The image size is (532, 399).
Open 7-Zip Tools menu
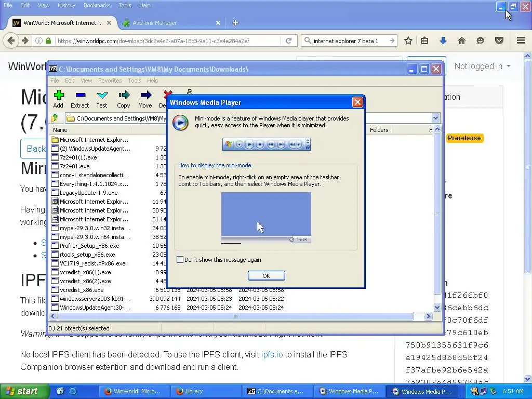tap(135, 81)
